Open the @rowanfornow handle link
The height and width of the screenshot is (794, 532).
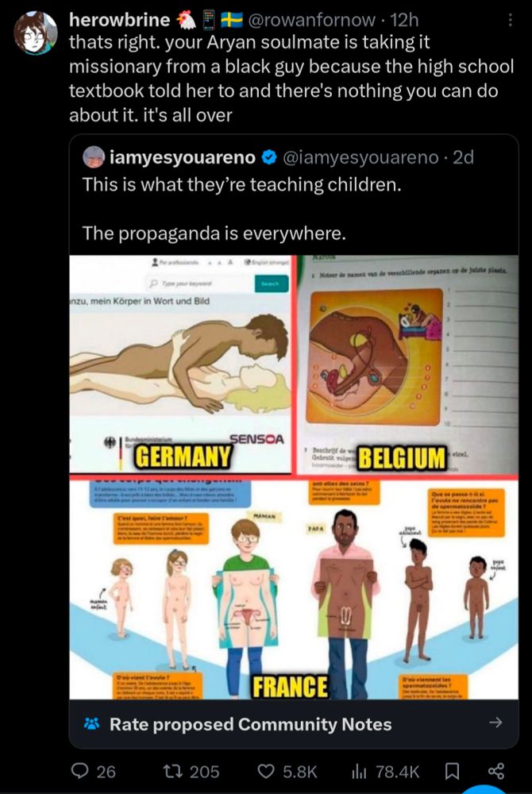pyautogui.click(x=311, y=20)
